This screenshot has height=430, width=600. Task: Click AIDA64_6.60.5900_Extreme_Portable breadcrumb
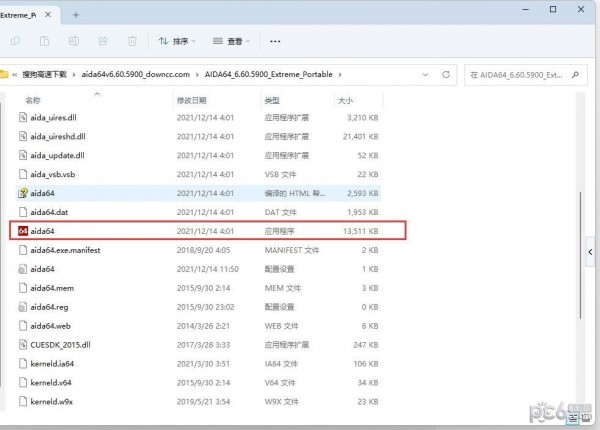pyautogui.click(x=269, y=74)
